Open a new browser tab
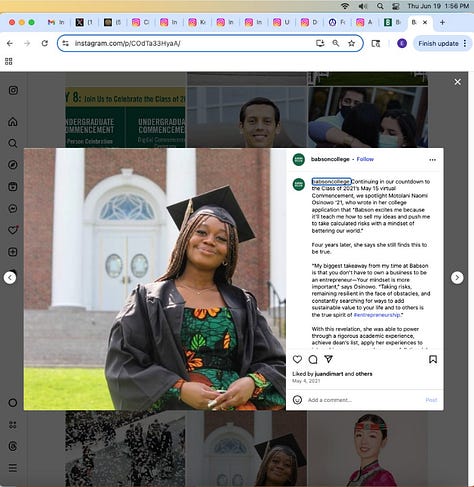Screen dimensions: 474x487 [x=442, y=22]
